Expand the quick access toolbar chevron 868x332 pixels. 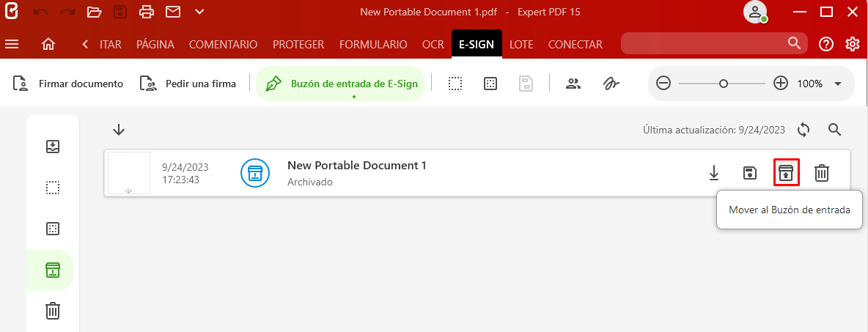[x=200, y=12]
